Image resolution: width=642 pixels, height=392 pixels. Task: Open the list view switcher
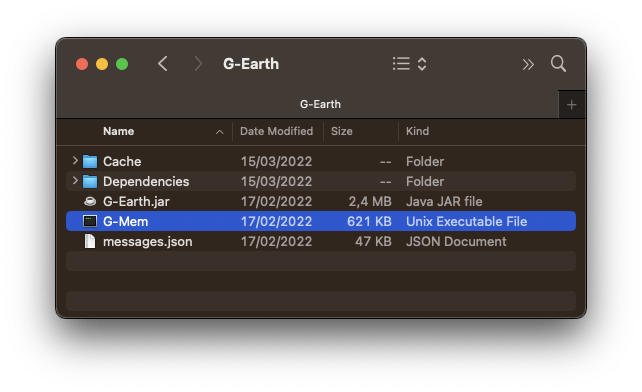(x=409, y=64)
